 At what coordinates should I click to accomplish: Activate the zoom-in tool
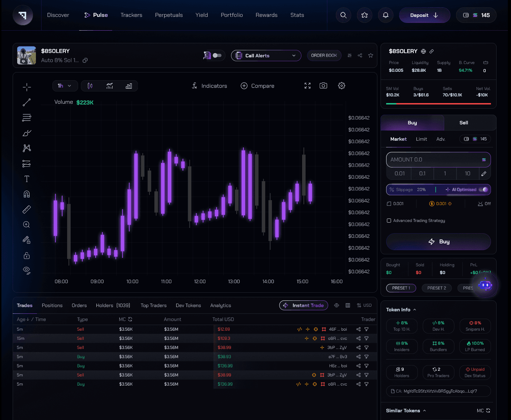[x=26, y=224]
